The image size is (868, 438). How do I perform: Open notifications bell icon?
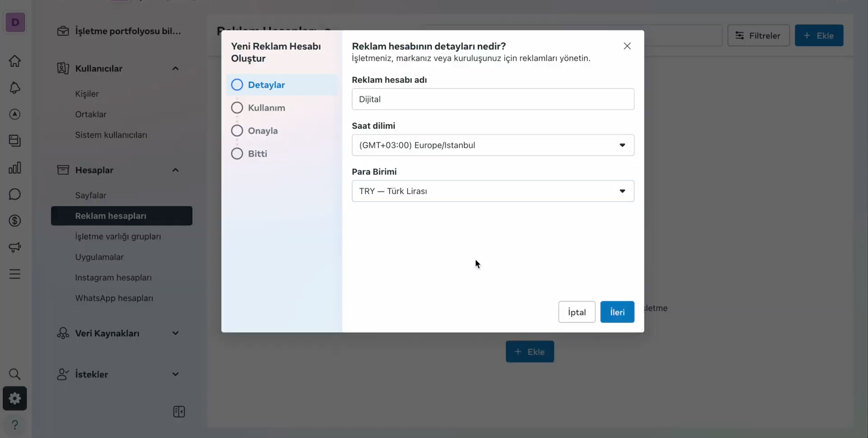pos(15,88)
